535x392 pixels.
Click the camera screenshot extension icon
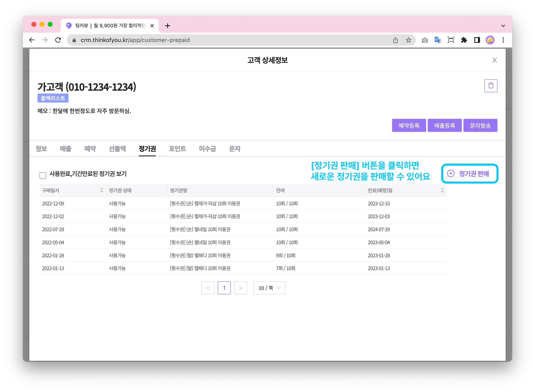tap(424, 40)
